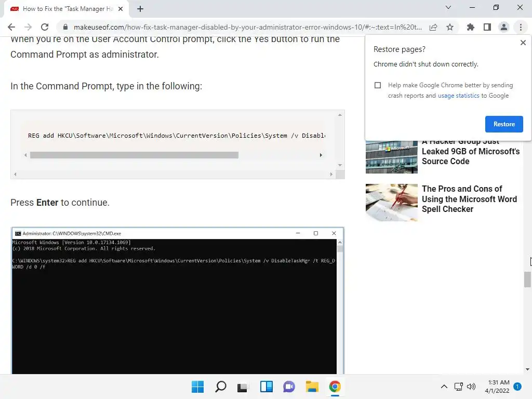This screenshot has height=399, width=532.
Task: Go back to the previous page
Action: pos(11,27)
